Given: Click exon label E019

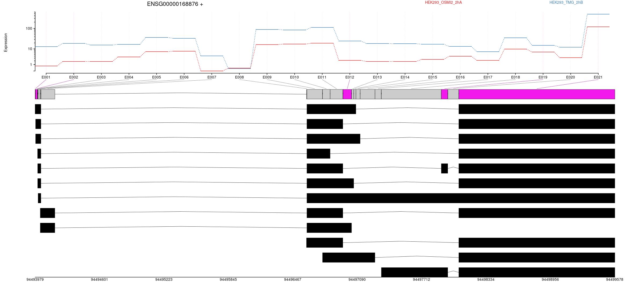Looking at the screenshot, I should click(543, 77).
